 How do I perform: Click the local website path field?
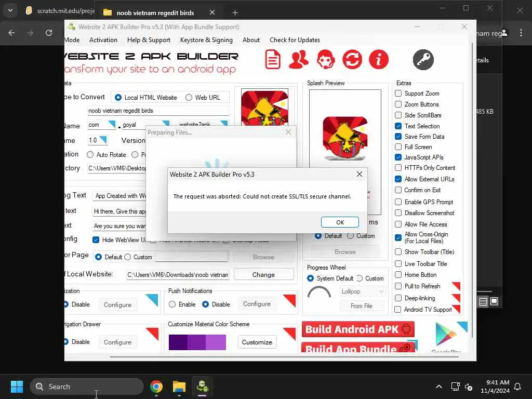click(x=178, y=274)
